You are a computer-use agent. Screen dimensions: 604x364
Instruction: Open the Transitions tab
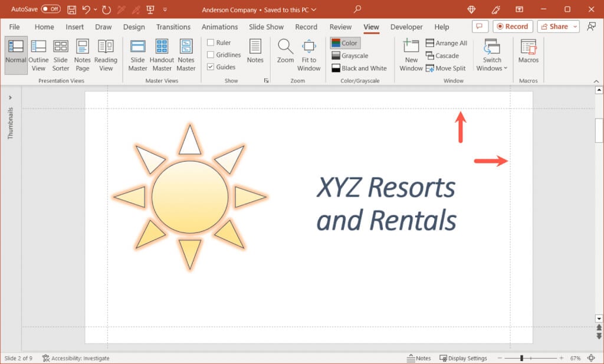(173, 27)
